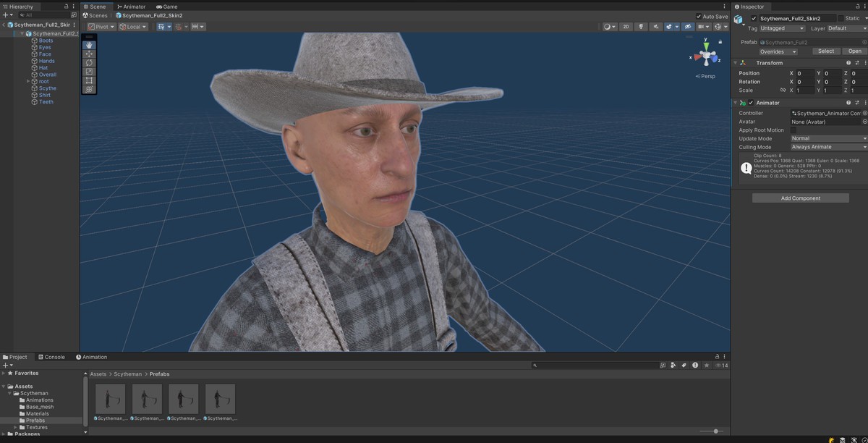868x443 pixels.
Task: Open the scene camera settings dropdown
Action: (703, 27)
